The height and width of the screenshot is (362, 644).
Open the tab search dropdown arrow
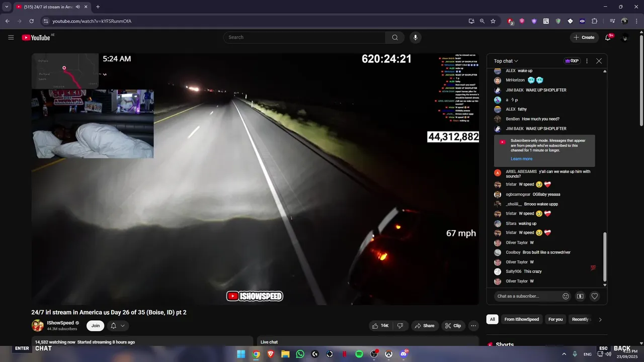(x=7, y=7)
